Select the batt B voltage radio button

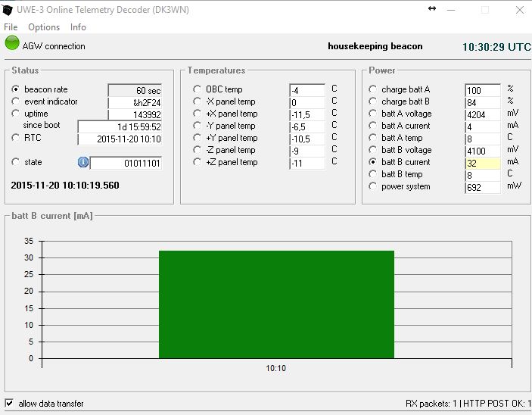pyautogui.click(x=372, y=150)
